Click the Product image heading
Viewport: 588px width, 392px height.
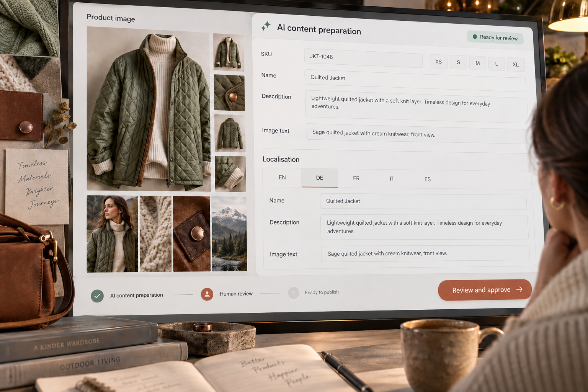pos(111,18)
